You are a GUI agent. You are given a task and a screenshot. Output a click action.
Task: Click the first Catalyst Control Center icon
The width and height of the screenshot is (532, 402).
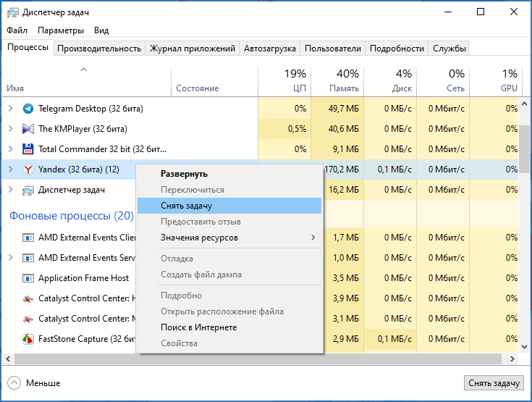click(x=28, y=298)
